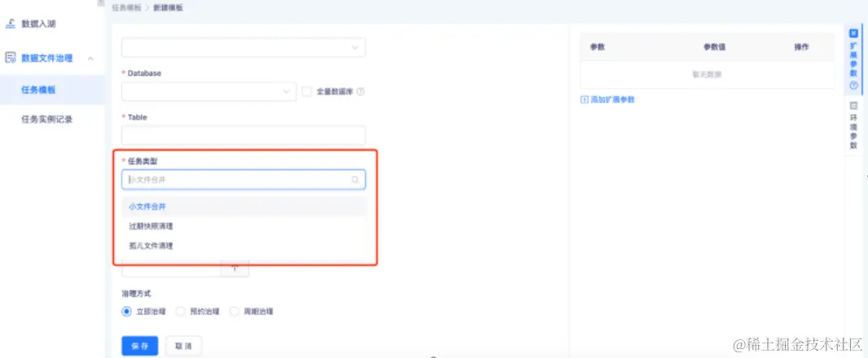
Task: Click the 参数 column header
Action: tap(598, 47)
